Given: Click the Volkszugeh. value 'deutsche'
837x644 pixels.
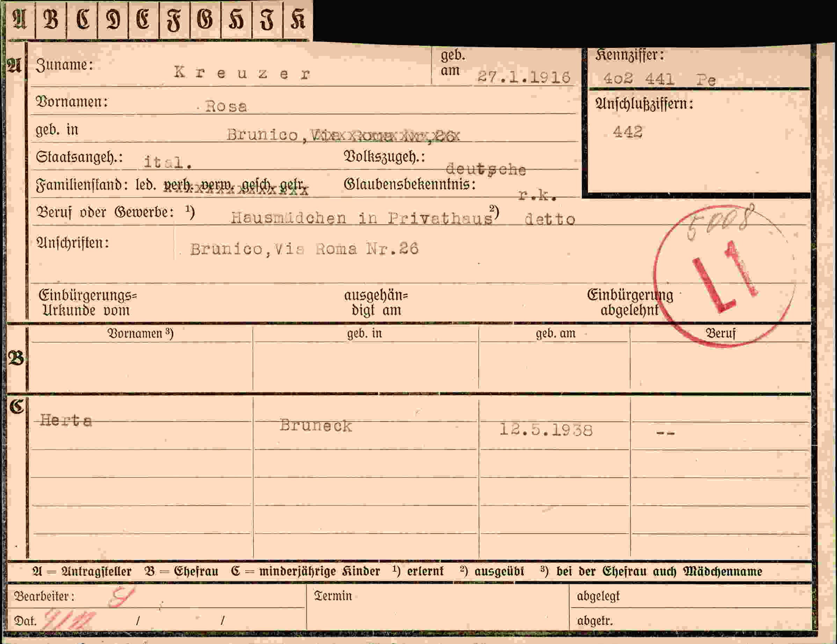Looking at the screenshot, I should click(x=486, y=169).
